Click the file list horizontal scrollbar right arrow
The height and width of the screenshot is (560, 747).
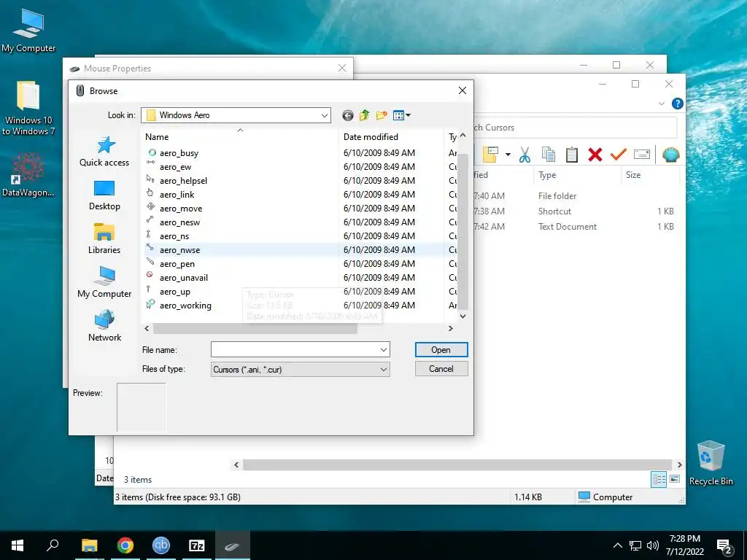450,329
